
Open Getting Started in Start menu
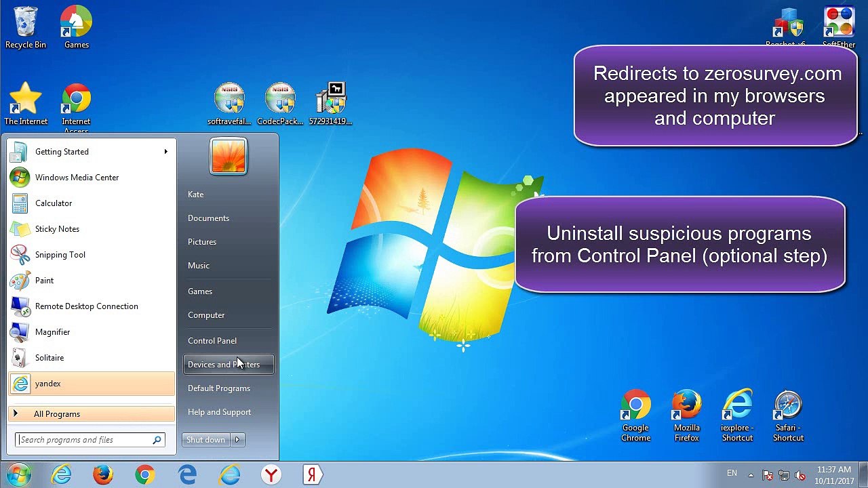92,152
